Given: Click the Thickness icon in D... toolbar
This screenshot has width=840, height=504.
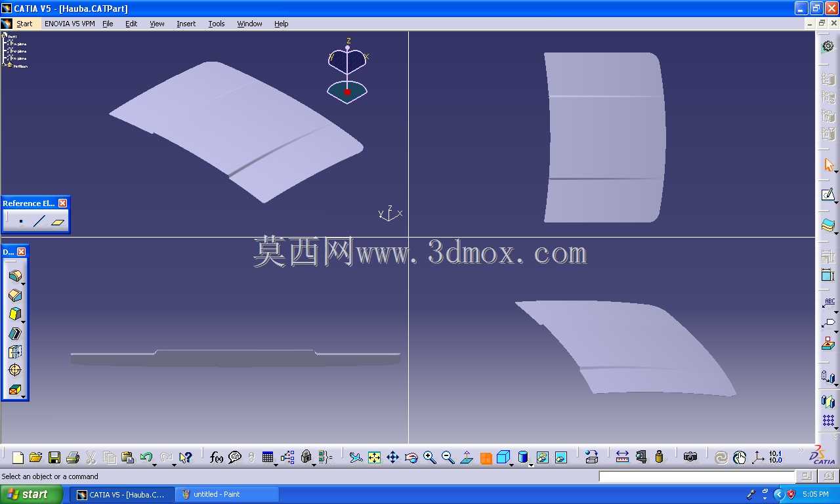Looking at the screenshot, I should coord(15,352).
